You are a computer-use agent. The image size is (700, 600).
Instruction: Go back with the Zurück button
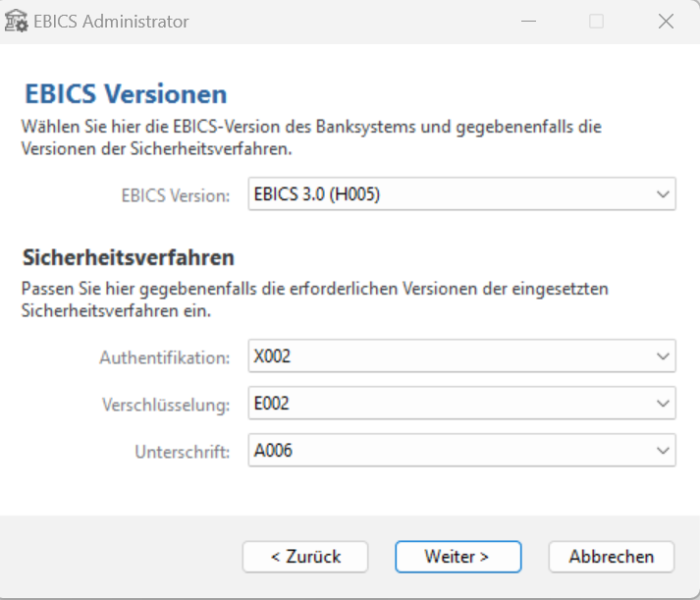(305, 556)
